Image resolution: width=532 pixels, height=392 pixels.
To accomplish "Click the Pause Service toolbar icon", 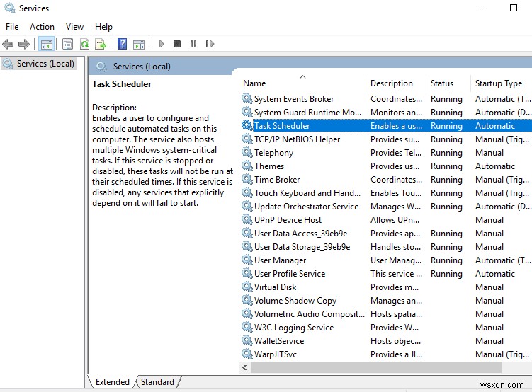I will [193, 44].
